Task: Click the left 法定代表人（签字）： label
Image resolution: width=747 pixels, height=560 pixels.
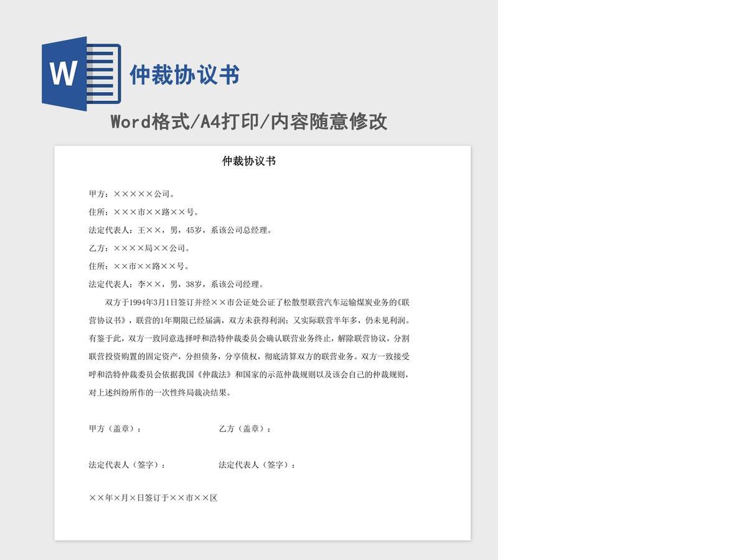Action: (x=128, y=465)
